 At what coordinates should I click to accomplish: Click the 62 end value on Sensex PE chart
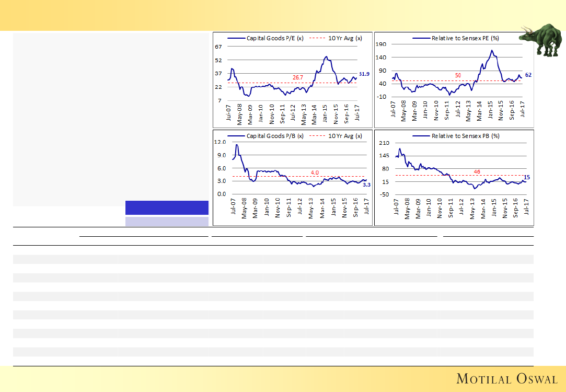pyautogui.click(x=528, y=75)
